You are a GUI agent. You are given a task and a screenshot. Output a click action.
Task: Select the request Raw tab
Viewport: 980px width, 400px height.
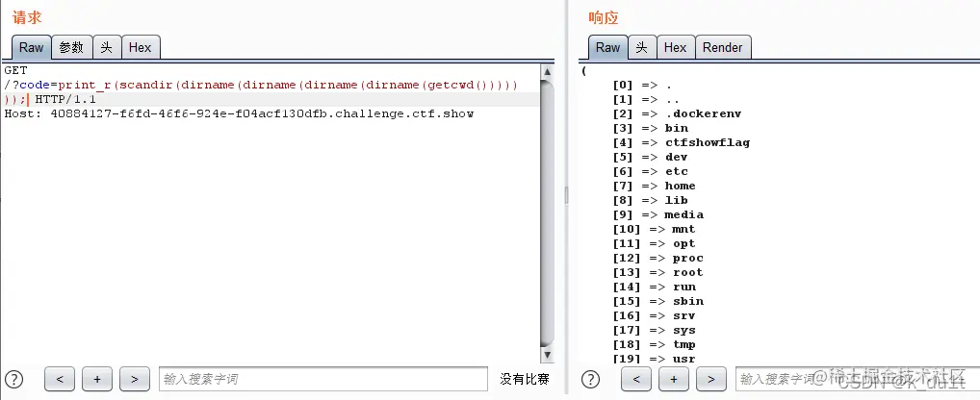pos(31,47)
